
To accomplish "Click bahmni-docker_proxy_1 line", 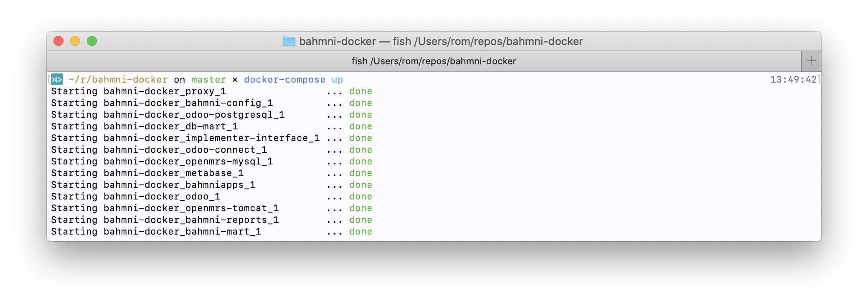I will 211,91.
